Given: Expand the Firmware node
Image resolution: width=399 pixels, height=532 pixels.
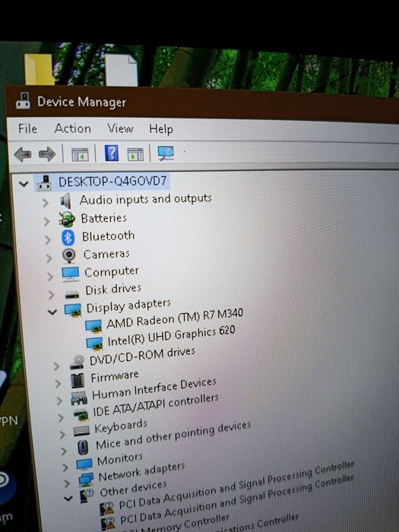Looking at the screenshot, I should 58,383.
